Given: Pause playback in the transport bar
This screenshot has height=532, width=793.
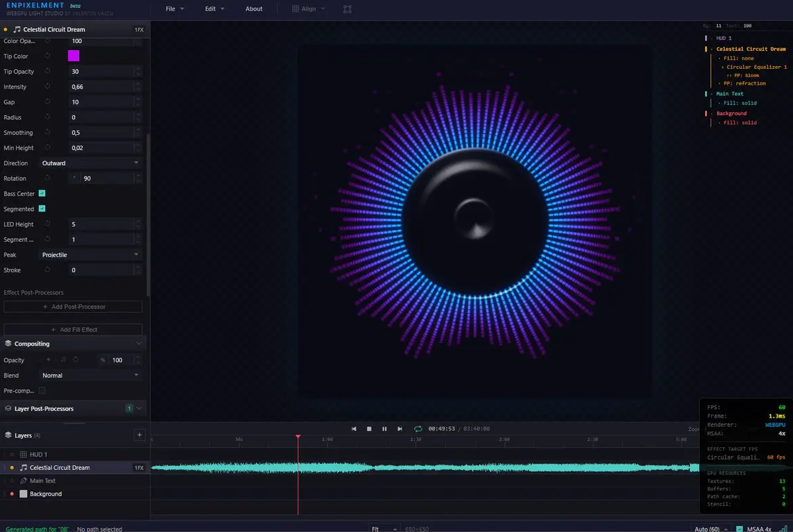Looking at the screenshot, I should 385,429.
